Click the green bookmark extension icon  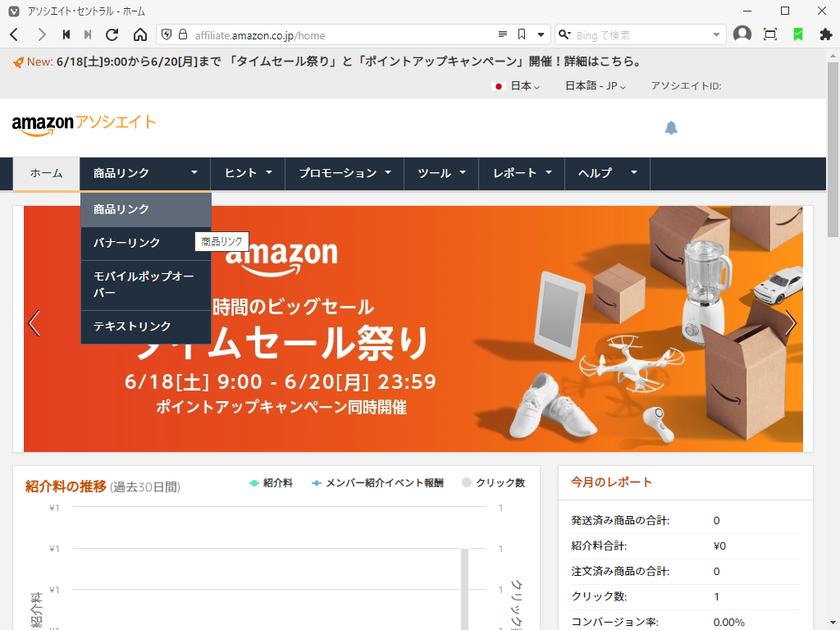click(798, 34)
